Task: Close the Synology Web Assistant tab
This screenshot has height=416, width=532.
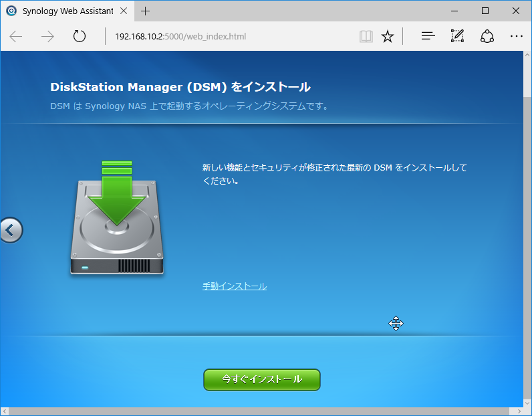Action: 124,11
